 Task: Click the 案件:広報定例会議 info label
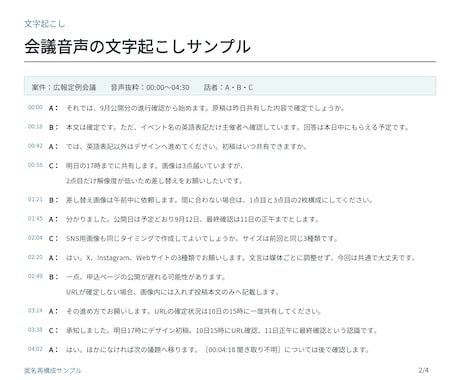coord(64,87)
